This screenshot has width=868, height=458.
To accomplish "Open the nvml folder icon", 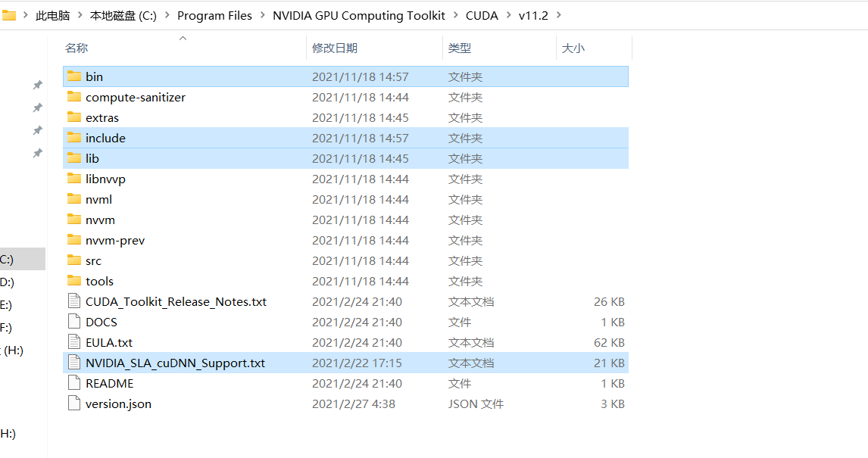I will tap(76, 199).
